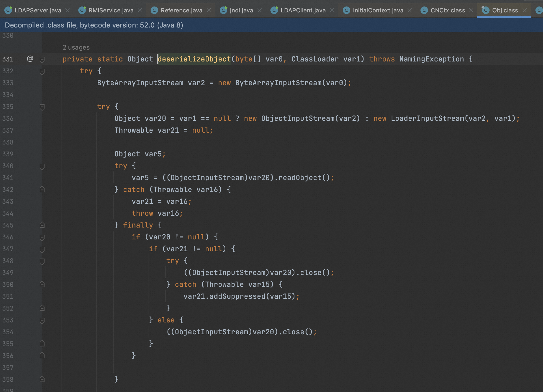Click the close() call on line 349
543x392 pixels.
click(x=315, y=273)
